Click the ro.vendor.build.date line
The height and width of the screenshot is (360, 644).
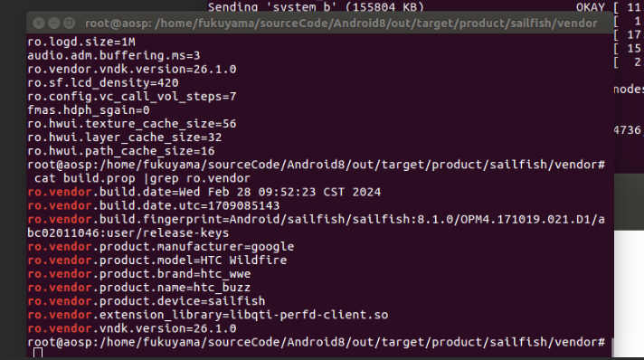[x=204, y=192]
